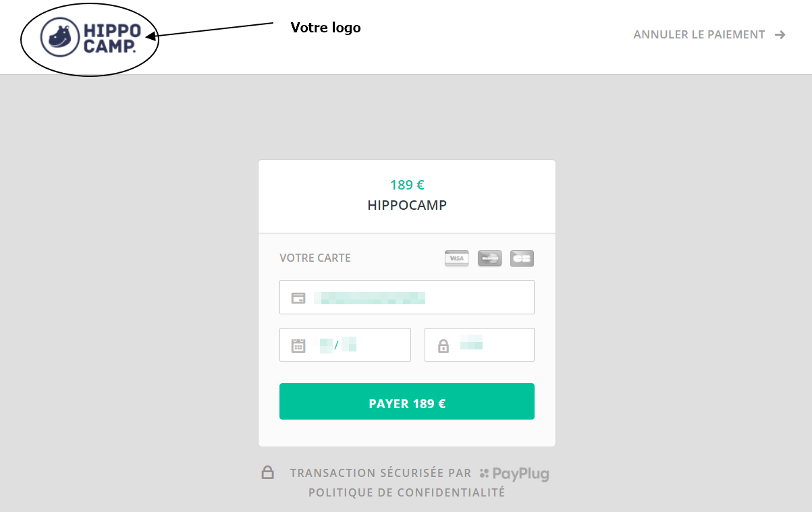812x512 pixels.
Task: Click the 189 € amount text
Action: click(407, 185)
